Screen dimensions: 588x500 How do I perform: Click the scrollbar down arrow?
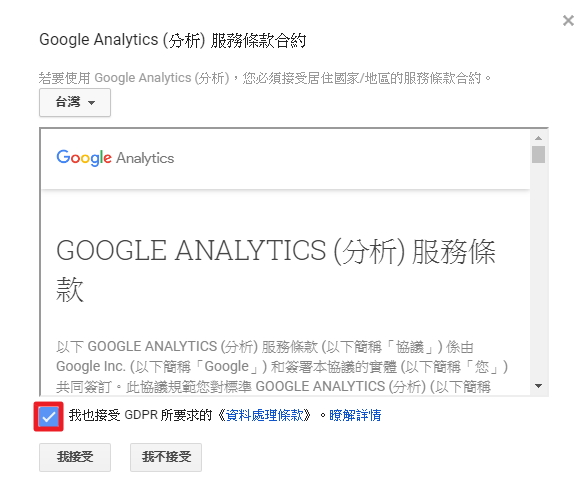click(x=538, y=386)
